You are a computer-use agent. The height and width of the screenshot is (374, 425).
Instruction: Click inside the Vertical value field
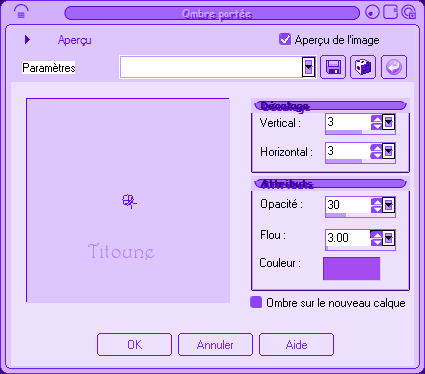[348, 122]
